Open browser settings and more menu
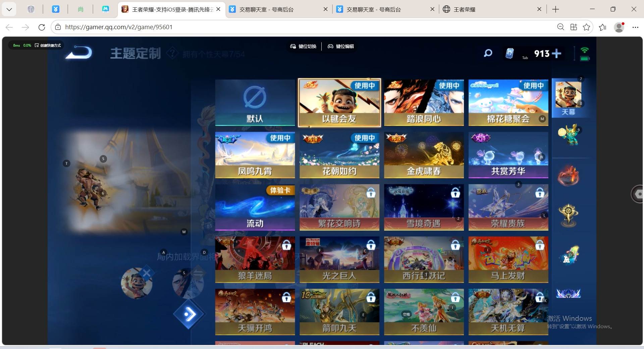Image resolution: width=644 pixels, height=349 pixels. (x=635, y=27)
